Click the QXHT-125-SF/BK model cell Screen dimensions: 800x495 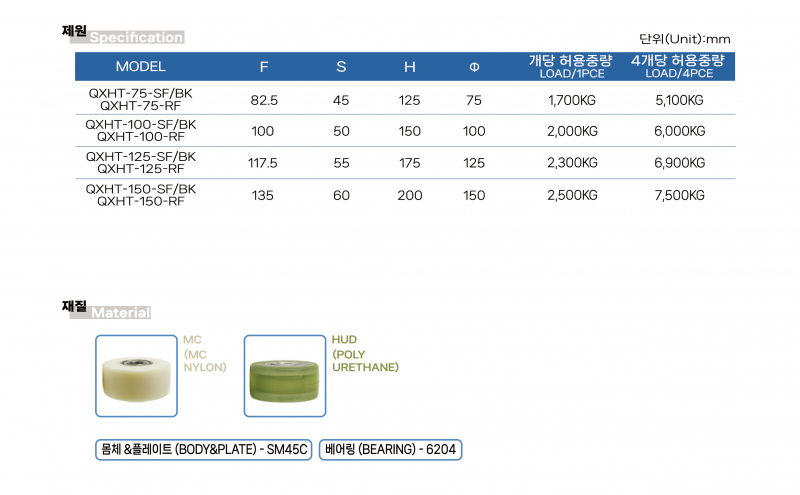coord(141,163)
